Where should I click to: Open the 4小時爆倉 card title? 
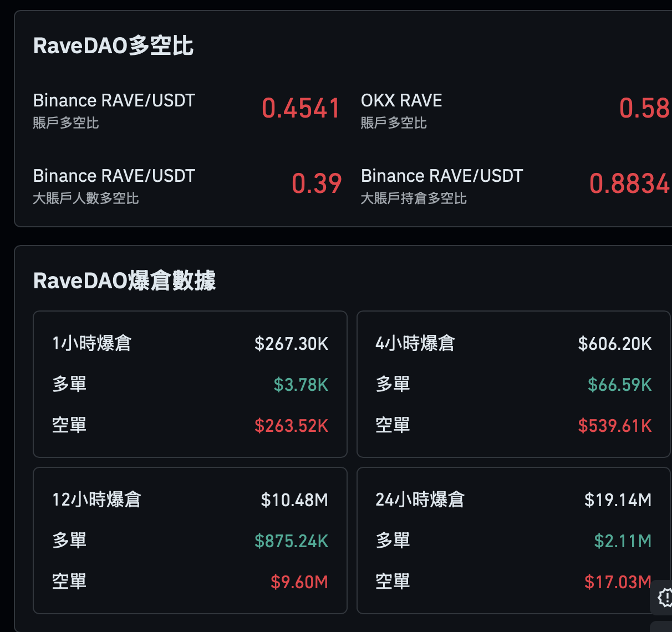tap(415, 343)
